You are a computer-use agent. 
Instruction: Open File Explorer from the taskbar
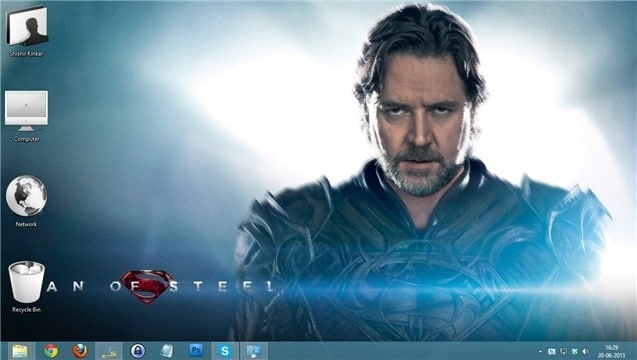coord(19,351)
